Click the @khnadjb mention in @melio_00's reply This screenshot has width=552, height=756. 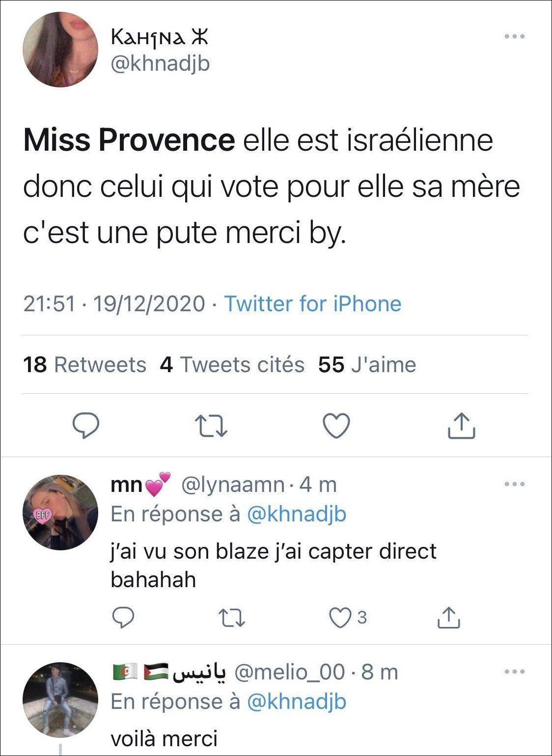coord(297,702)
